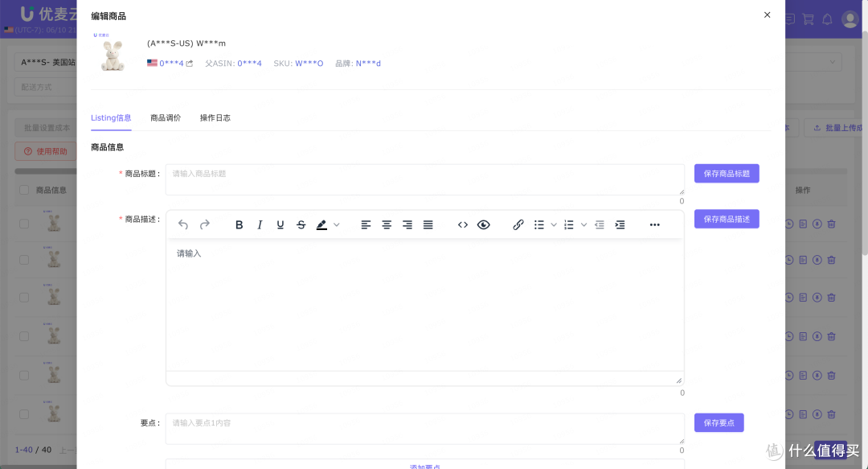Click 批量上传 button in background
The width and height of the screenshot is (868, 469).
click(x=836, y=127)
